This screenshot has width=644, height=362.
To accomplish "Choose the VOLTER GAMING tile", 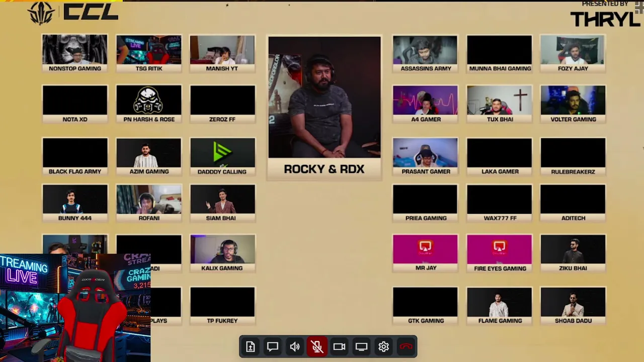I will [x=573, y=104].
